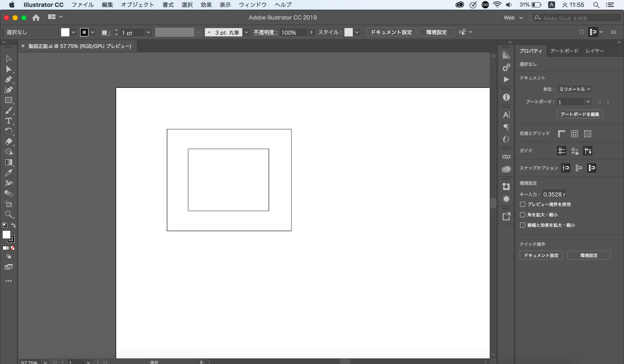624x364 pixels.
Task: Toggle lock guides button
Action: tap(575, 151)
